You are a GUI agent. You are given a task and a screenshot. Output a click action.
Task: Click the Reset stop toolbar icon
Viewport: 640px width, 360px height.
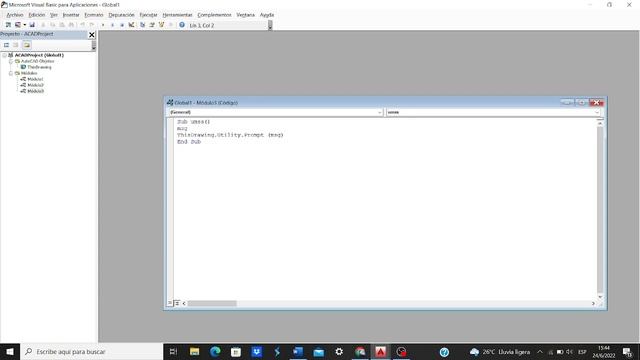coord(122,25)
